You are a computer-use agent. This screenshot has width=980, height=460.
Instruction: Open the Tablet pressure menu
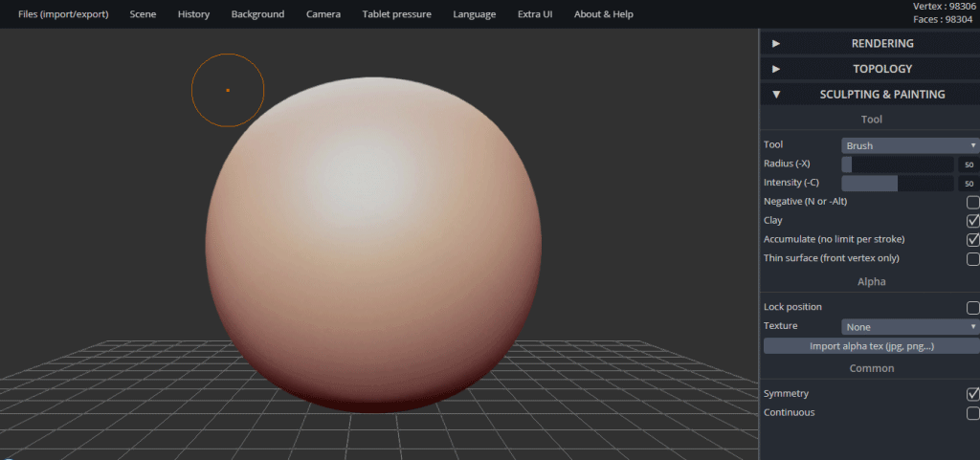pyautogui.click(x=397, y=13)
